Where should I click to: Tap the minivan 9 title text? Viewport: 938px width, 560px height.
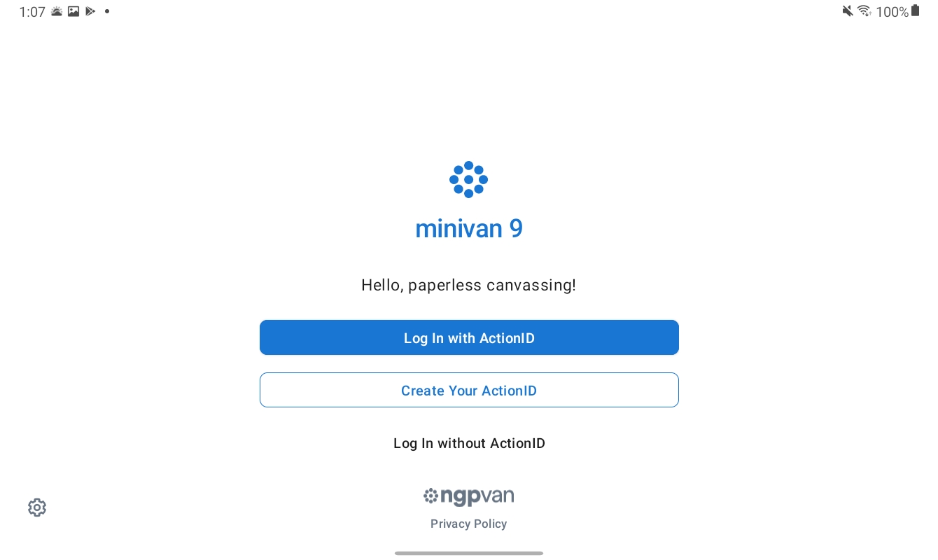(469, 229)
